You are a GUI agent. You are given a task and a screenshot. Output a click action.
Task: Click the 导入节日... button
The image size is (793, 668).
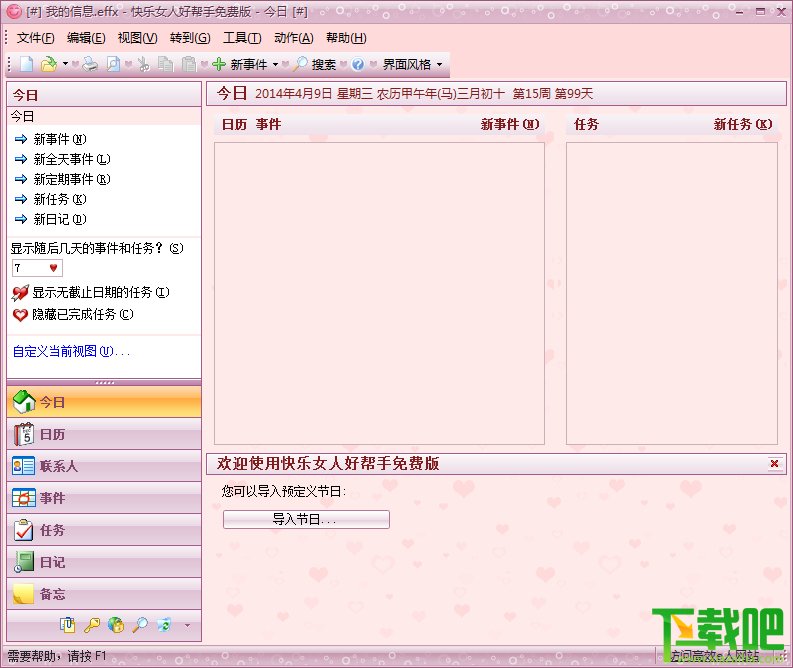pyautogui.click(x=306, y=519)
